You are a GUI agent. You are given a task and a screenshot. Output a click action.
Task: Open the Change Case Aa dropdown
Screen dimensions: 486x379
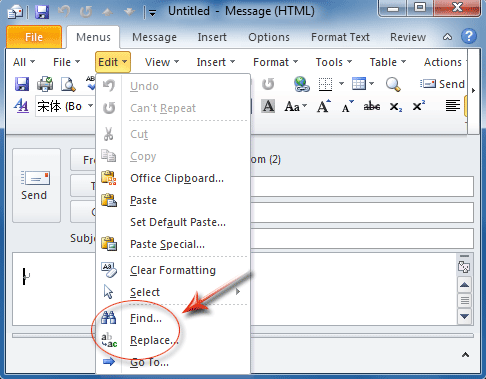click(296, 106)
